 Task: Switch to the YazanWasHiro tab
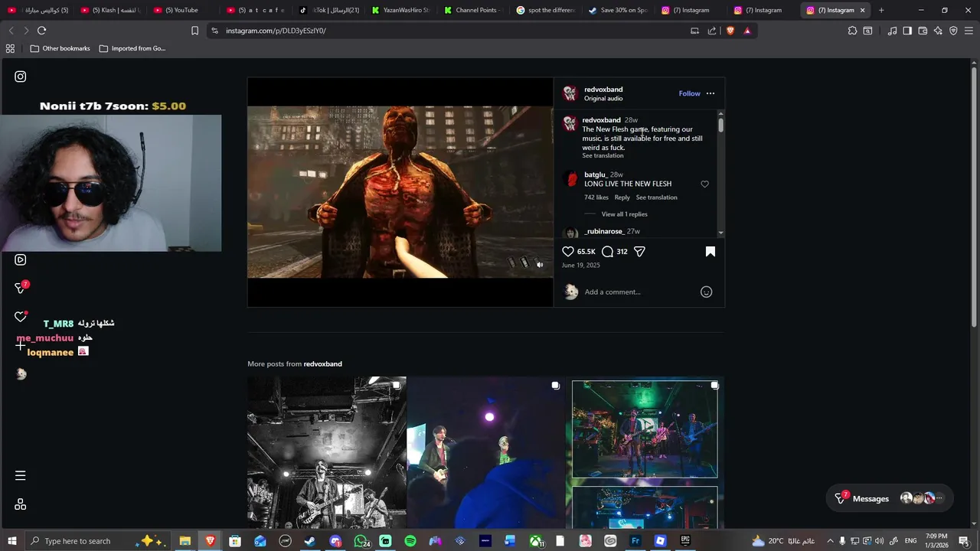402,10
